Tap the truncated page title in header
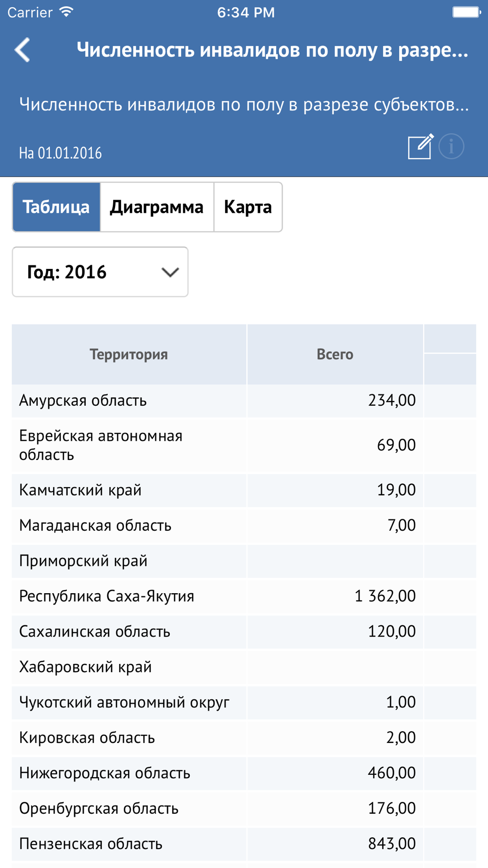This screenshot has width=488, height=868. point(272,50)
